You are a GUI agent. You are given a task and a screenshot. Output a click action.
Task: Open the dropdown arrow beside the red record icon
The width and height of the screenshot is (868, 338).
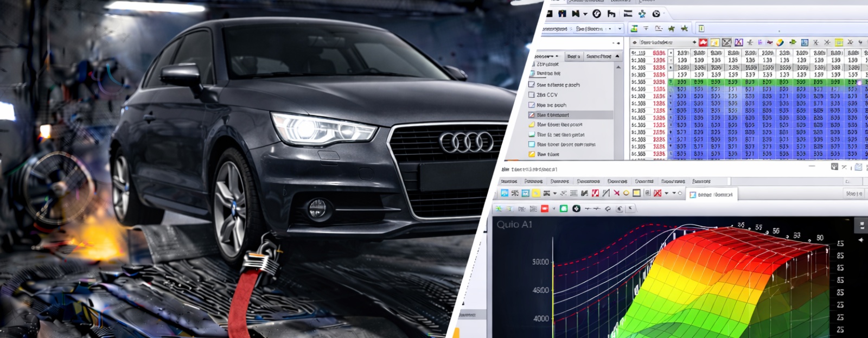coord(554,209)
